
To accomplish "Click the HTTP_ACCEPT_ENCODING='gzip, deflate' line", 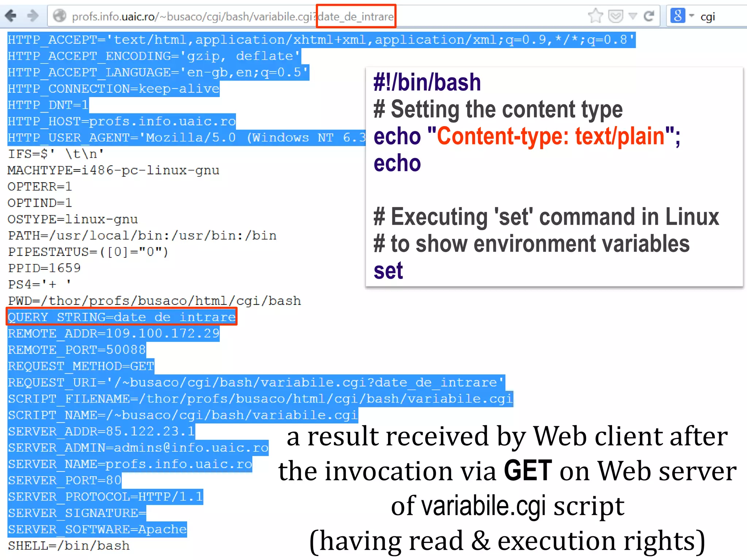I will [x=154, y=56].
